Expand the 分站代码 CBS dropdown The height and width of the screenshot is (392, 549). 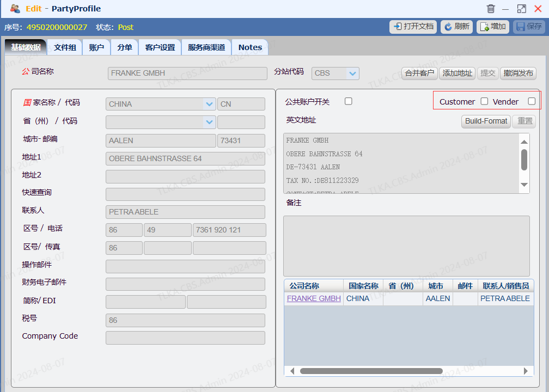point(352,73)
